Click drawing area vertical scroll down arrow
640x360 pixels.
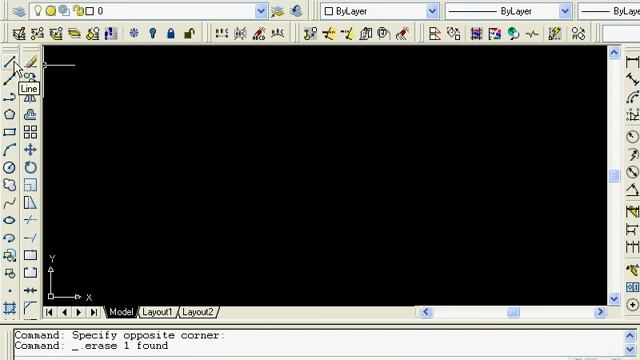pyautogui.click(x=614, y=299)
